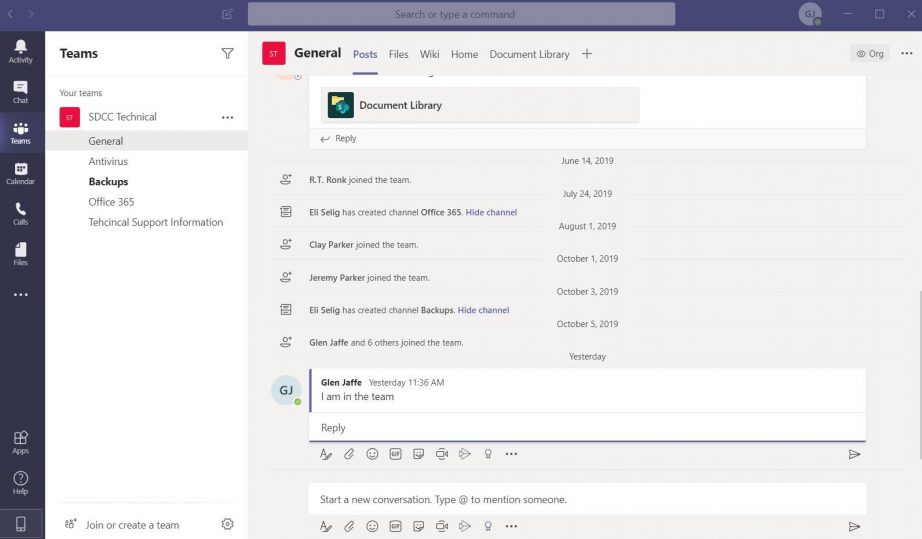Open the Activity feed in sidebar
The image size is (922, 539).
click(21, 51)
